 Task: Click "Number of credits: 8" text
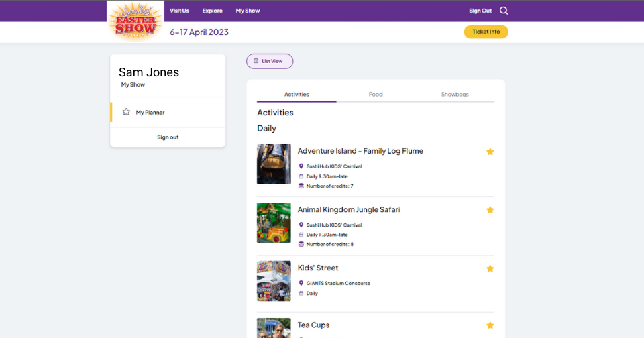click(329, 244)
